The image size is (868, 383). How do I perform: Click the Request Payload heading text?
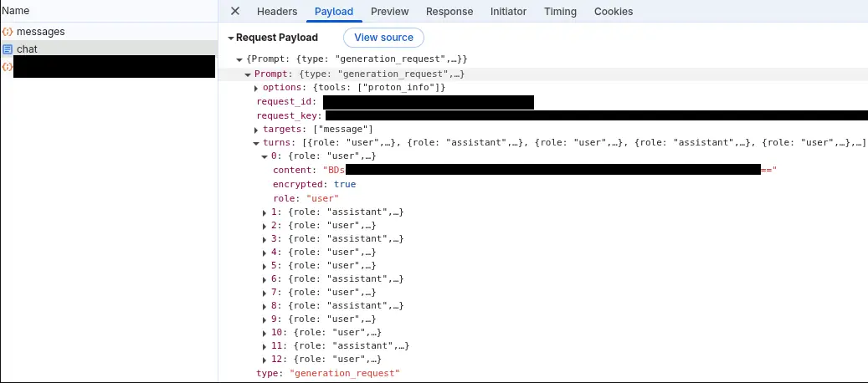coord(277,38)
